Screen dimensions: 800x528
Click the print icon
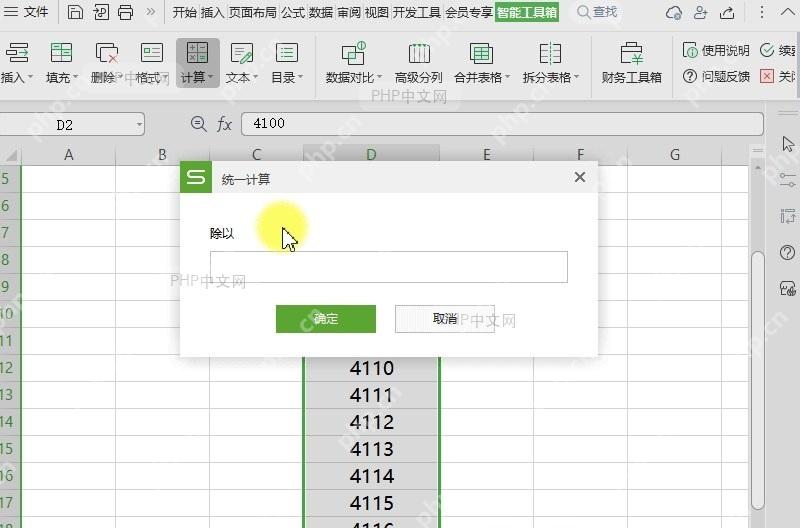coord(125,12)
